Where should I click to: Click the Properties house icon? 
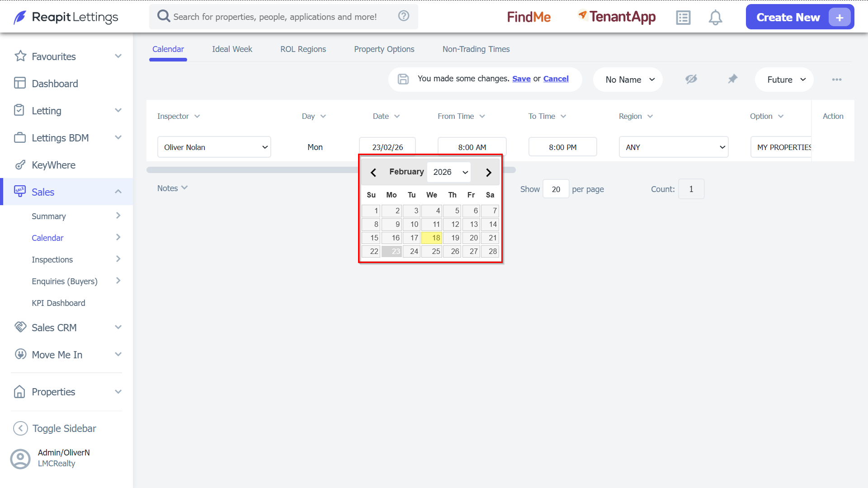pos(19,391)
